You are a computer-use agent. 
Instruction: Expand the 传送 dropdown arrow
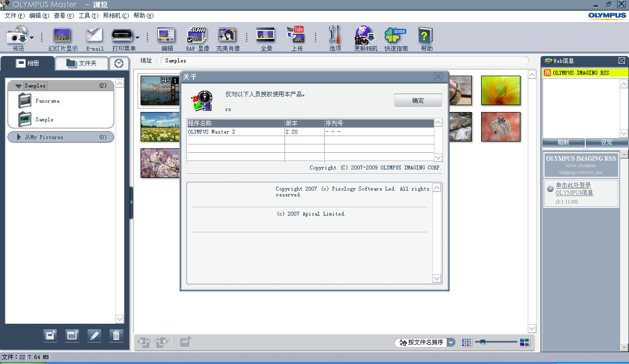click(x=32, y=37)
